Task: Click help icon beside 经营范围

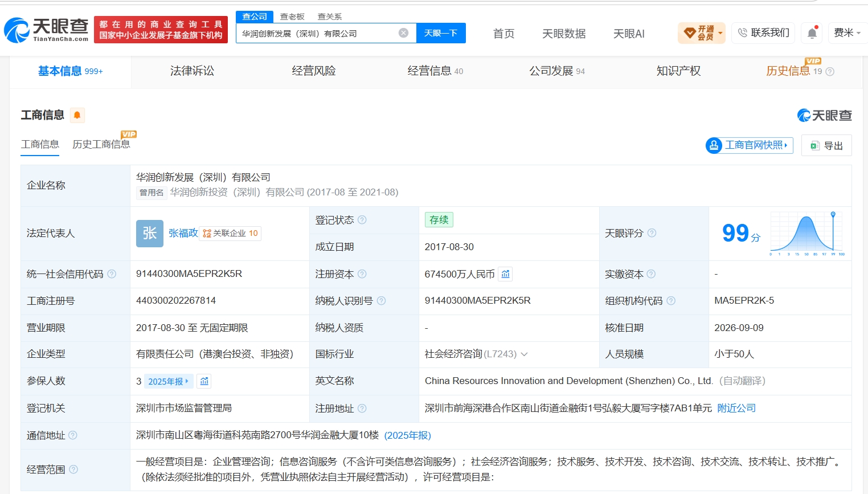Action: pyautogui.click(x=73, y=469)
